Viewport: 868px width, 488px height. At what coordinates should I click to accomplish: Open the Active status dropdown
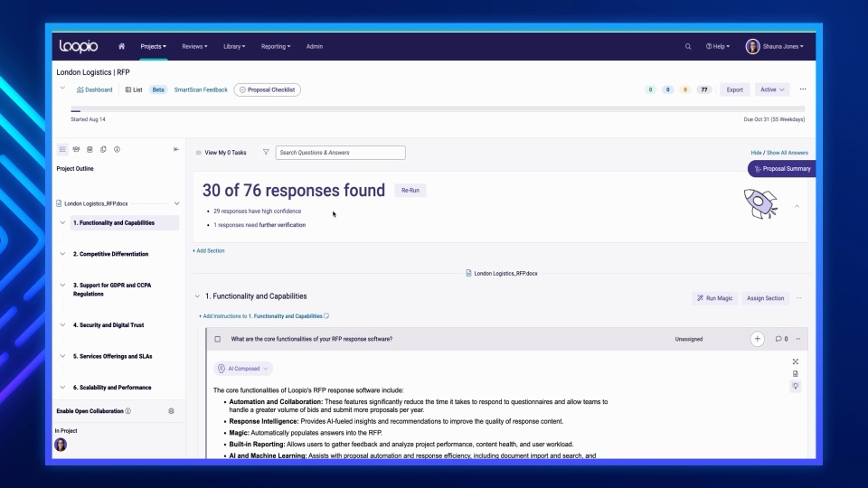(x=772, y=89)
